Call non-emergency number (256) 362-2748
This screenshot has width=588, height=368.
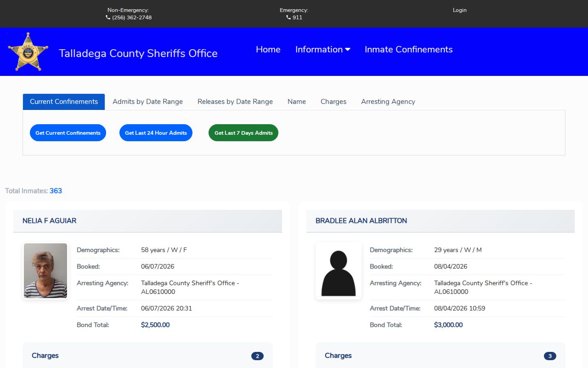(132, 17)
